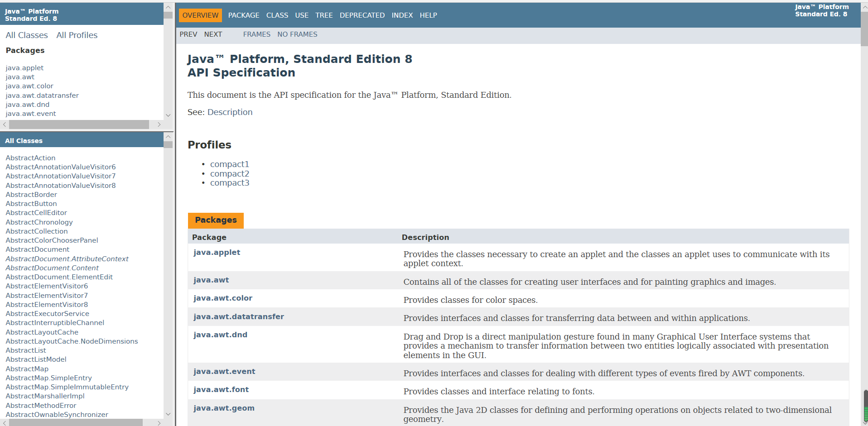Image resolution: width=868 pixels, height=426 pixels.
Task: Click the right arrow of the All Classes horizontal scrollbar
Action: (159, 423)
